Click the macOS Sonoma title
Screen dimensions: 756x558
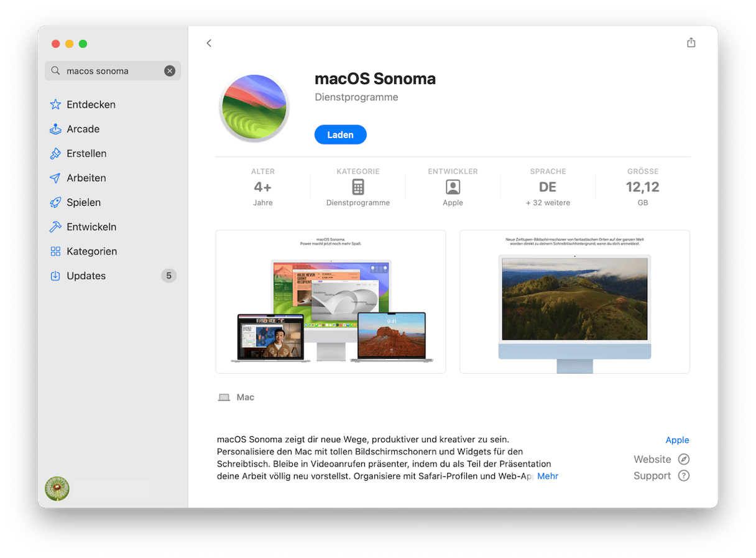tap(375, 79)
